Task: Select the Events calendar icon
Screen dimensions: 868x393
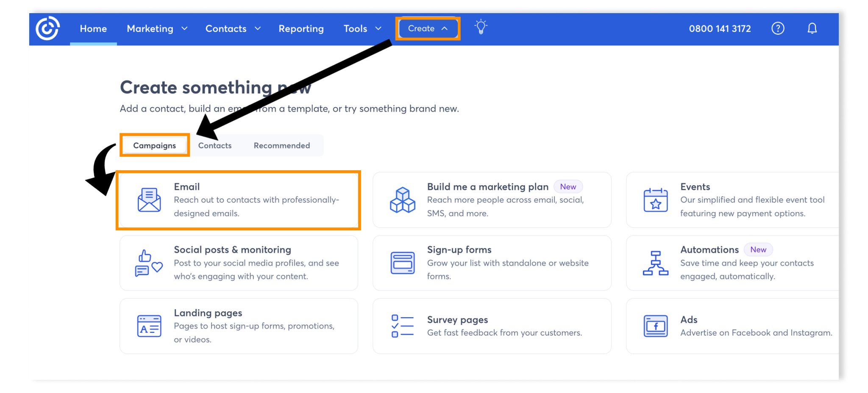Action: coord(655,199)
